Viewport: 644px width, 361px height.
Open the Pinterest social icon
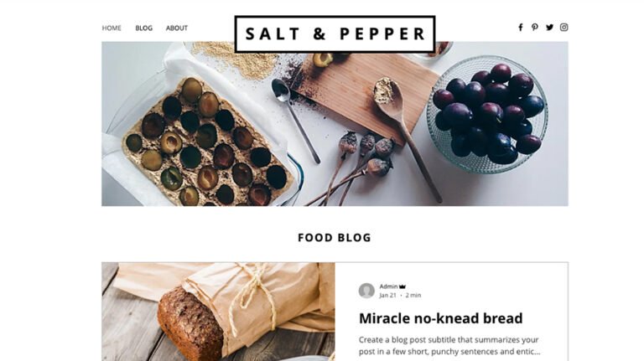(535, 28)
